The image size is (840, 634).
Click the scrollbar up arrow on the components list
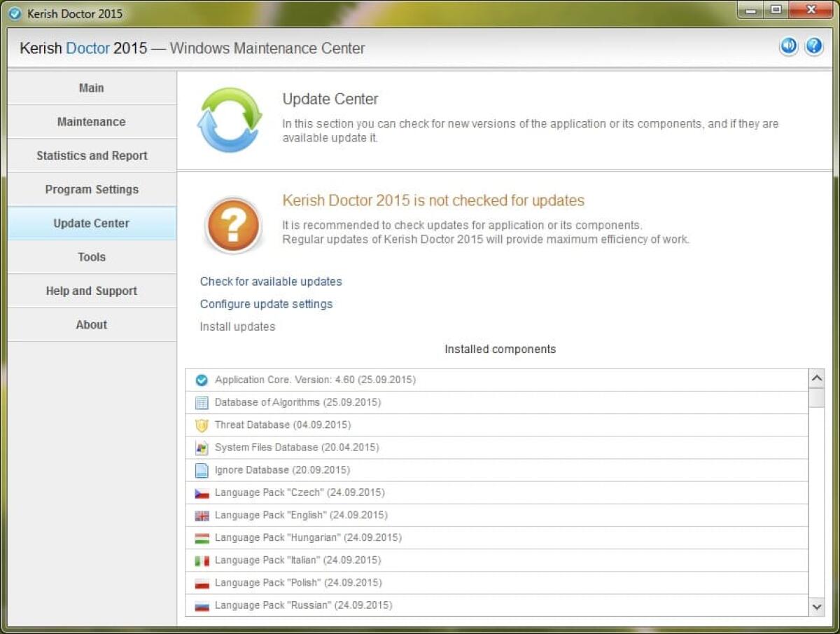click(816, 378)
